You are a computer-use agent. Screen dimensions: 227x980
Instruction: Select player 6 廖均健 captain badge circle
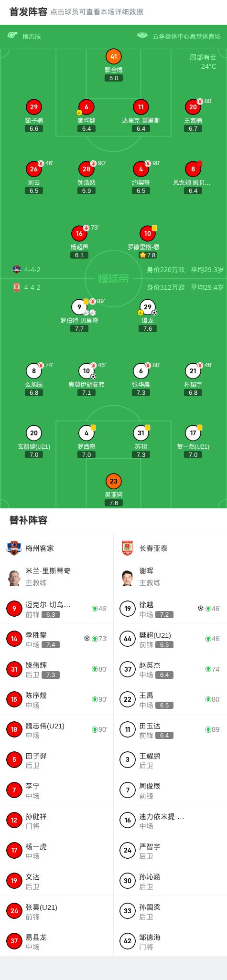tap(86, 107)
